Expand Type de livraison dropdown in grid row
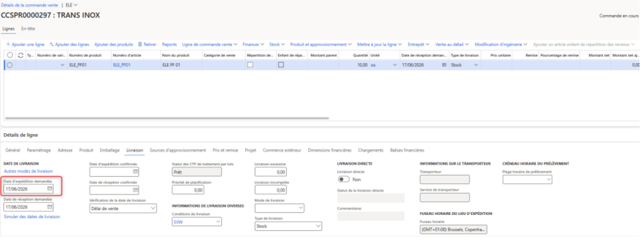This screenshot has width=644, height=252. (476, 65)
